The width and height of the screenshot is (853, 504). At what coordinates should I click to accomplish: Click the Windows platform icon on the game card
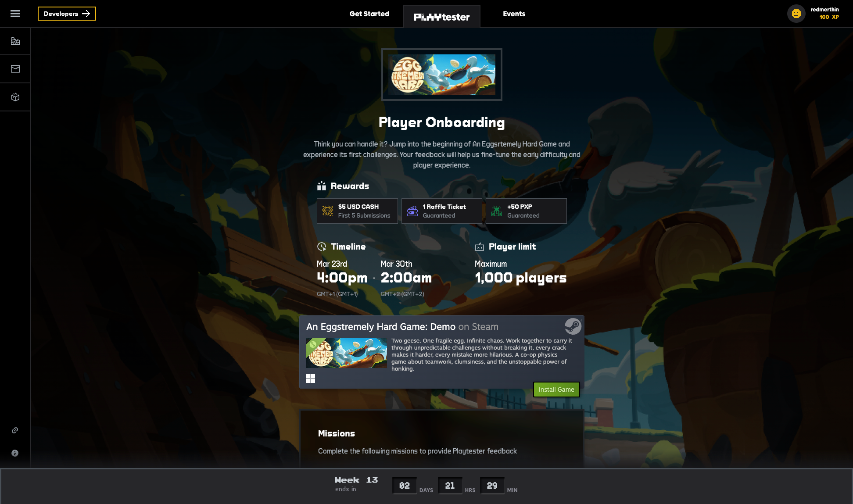[x=311, y=378]
